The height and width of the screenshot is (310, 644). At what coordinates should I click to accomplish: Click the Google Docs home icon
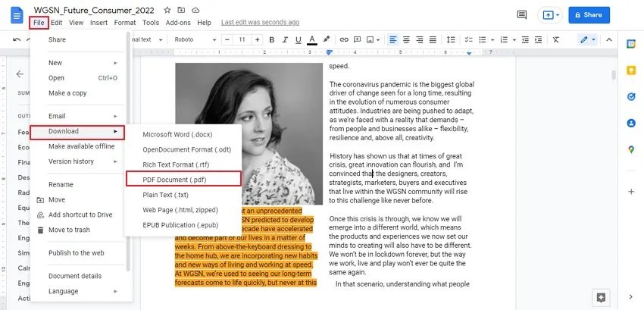coord(17,16)
